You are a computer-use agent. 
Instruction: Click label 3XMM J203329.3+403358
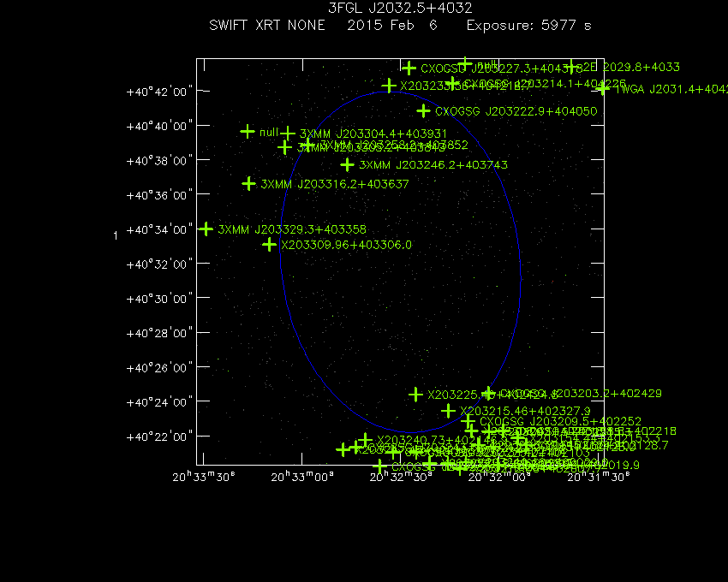pos(292,229)
